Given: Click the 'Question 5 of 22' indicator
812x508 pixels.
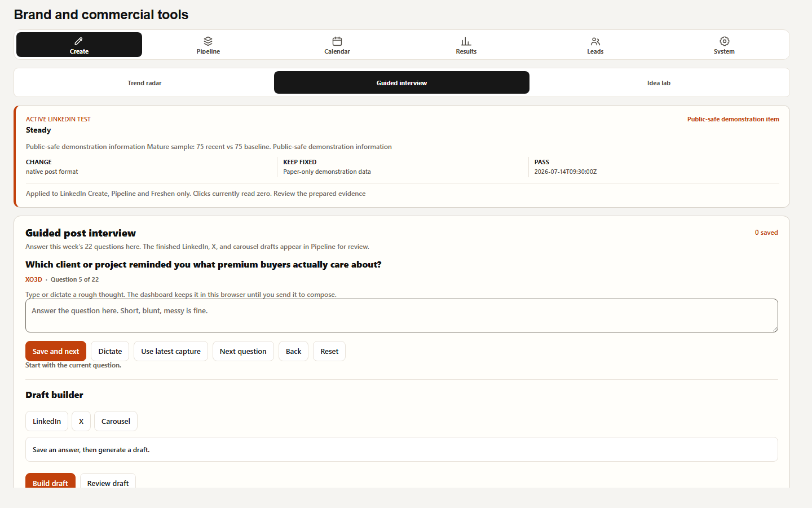Looking at the screenshot, I should [x=74, y=279].
